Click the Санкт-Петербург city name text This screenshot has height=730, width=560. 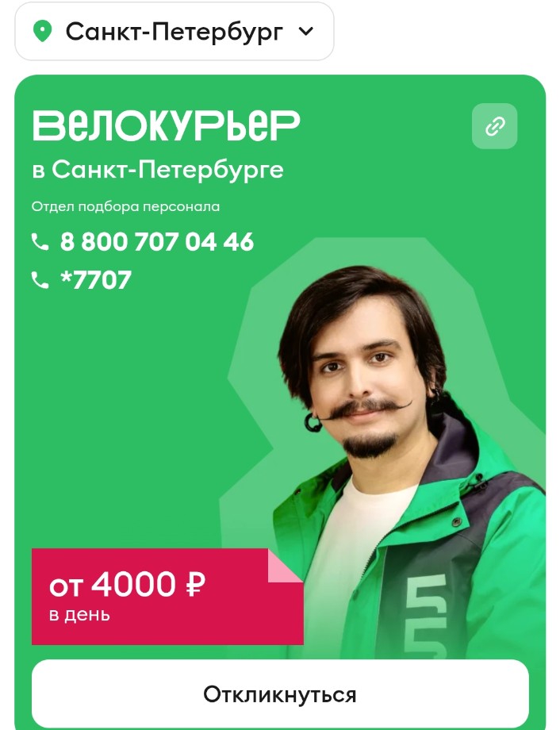pyautogui.click(x=174, y=32)
